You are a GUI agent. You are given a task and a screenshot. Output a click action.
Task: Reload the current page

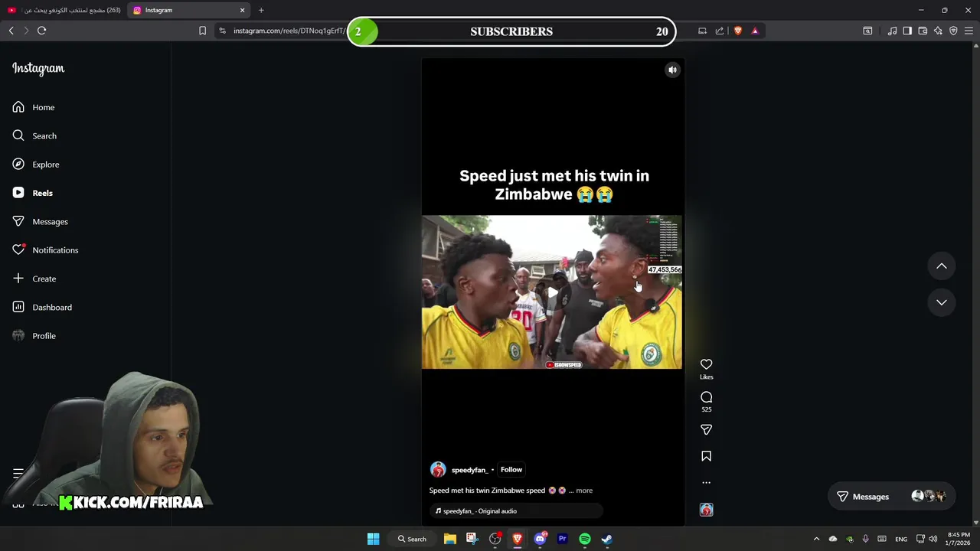[x=42, y=31]
